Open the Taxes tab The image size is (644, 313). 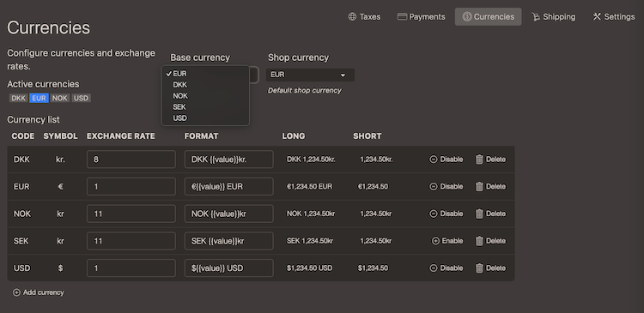tap(364, 17)
